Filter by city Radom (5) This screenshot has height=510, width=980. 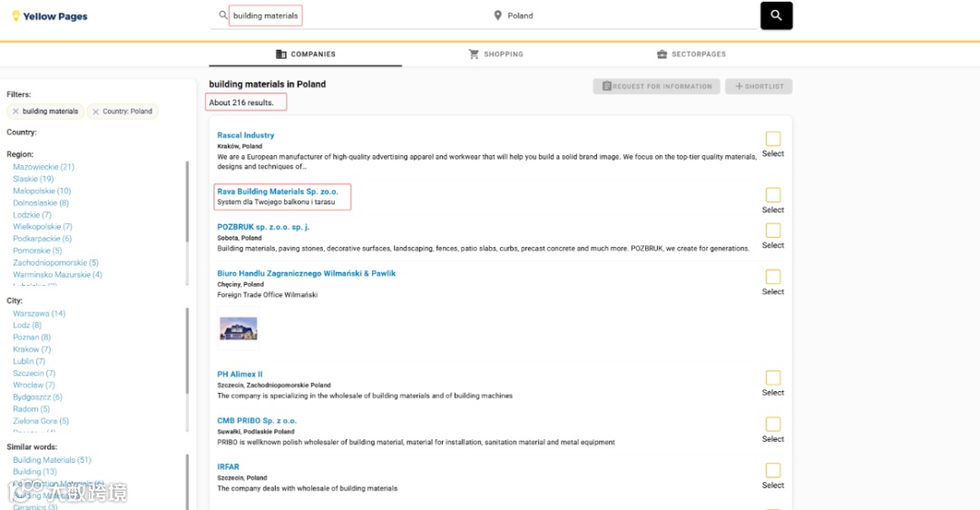(31, 408)
